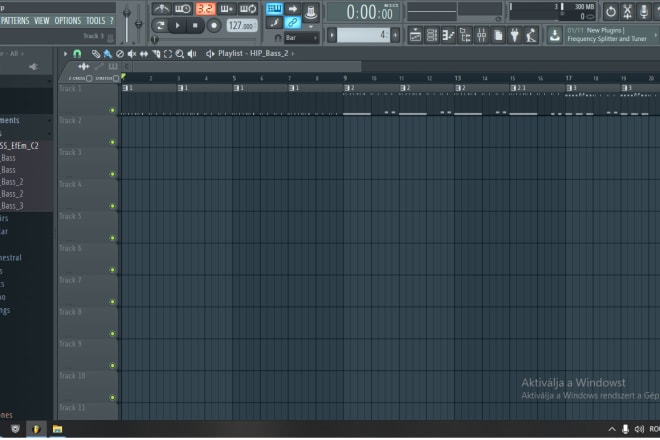Open the Playlist view icon
660x440 pixels.
point(415,35)
